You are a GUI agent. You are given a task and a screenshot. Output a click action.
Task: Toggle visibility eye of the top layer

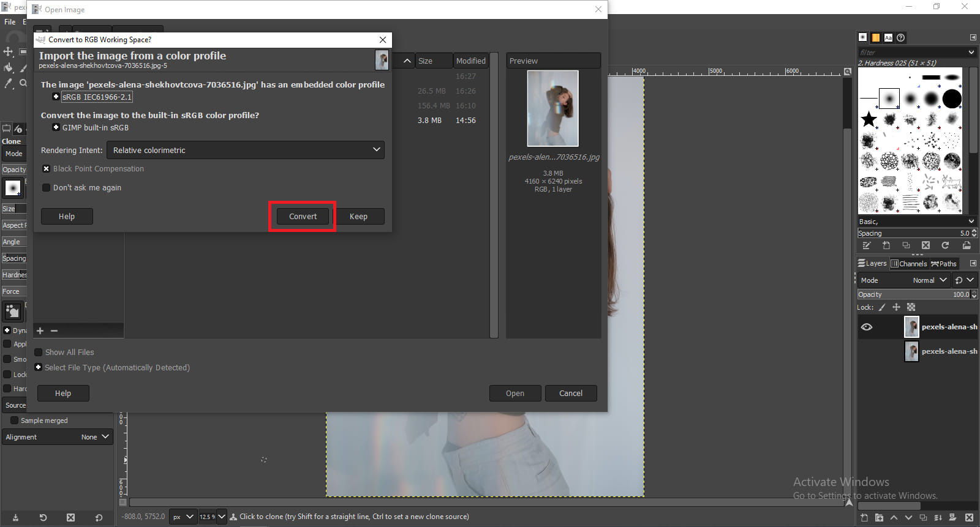(867, 327)
